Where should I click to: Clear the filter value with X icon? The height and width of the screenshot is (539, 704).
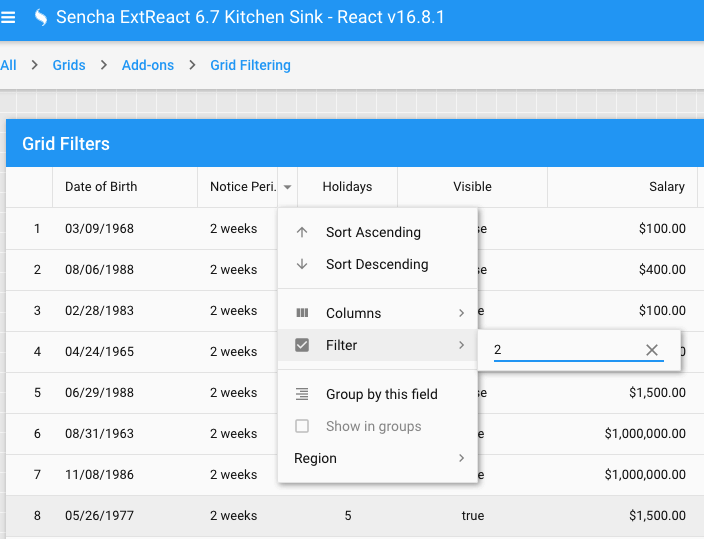(x=651, y=349)
